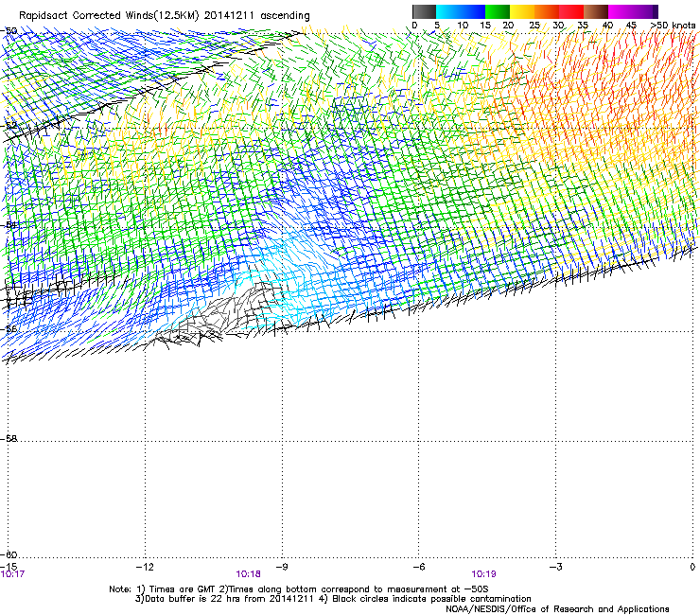Click the purple 10:19 time label

pos(483,574)
